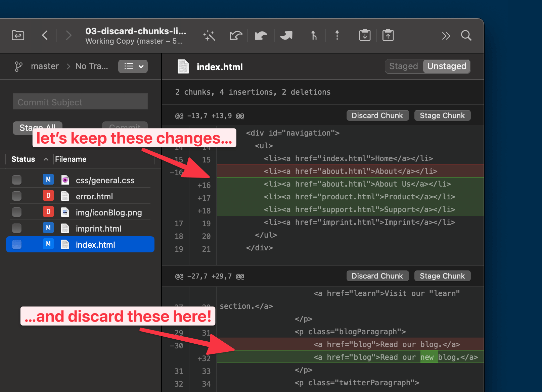Stage the second chunk
Screen dimensions: 542x392
[442, 276]
